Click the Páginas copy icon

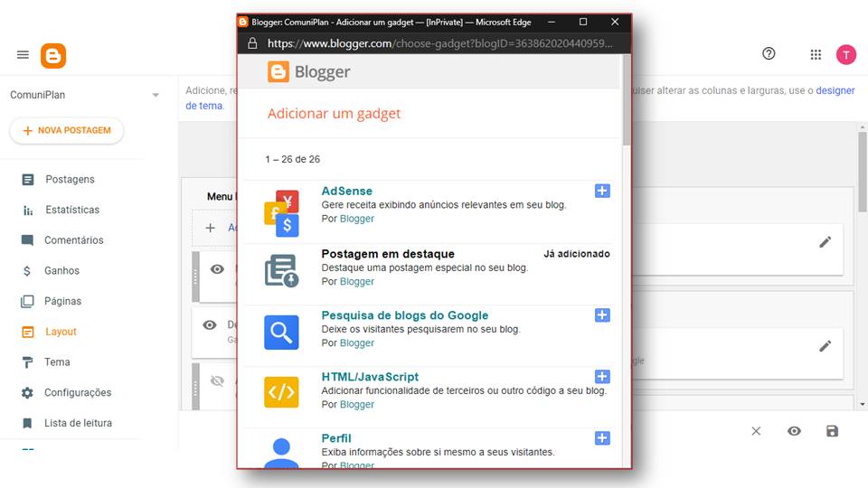27,301
